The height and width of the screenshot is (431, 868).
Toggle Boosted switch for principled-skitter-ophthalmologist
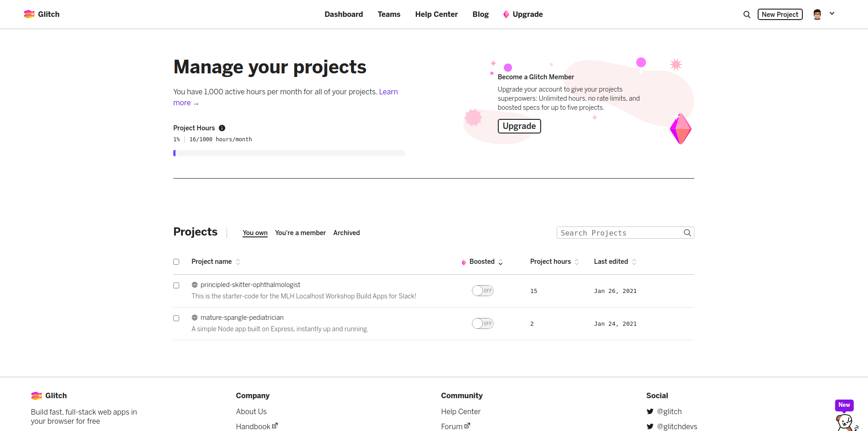click(483, 291)
